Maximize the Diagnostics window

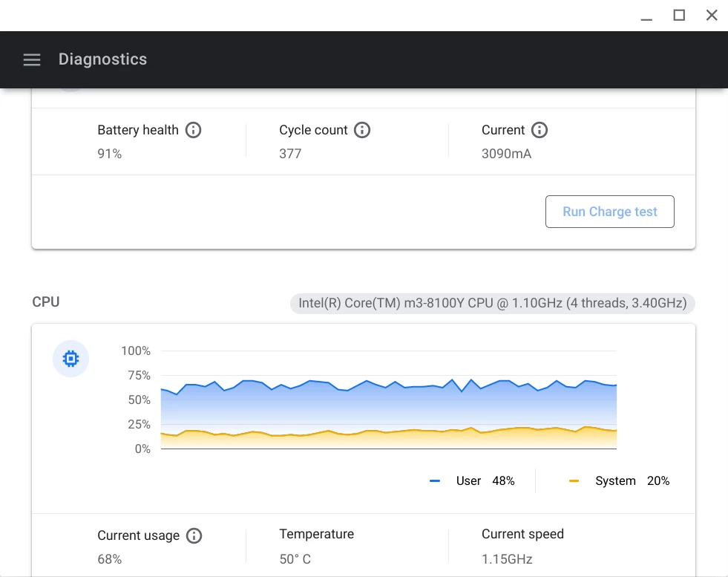pos(679,16)
